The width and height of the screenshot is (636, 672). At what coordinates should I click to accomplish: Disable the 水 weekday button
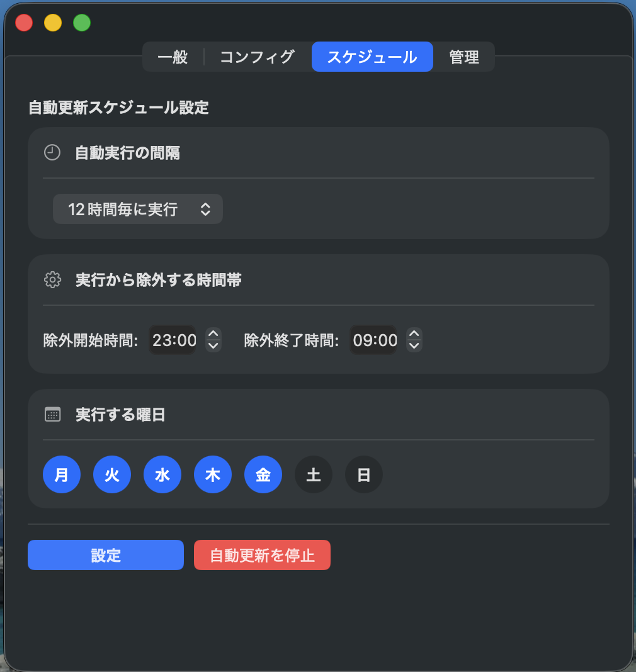coord(162,474)
